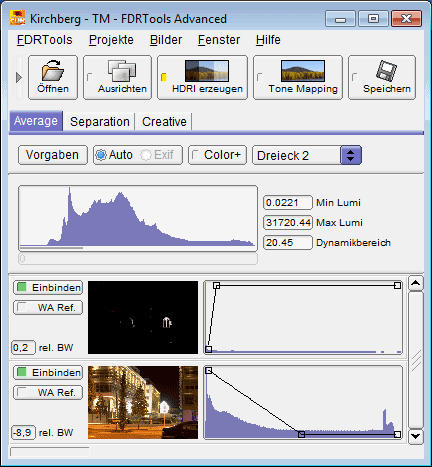Click top-left curve handle of dark image

pyautogui.click(x=216, y=285)
